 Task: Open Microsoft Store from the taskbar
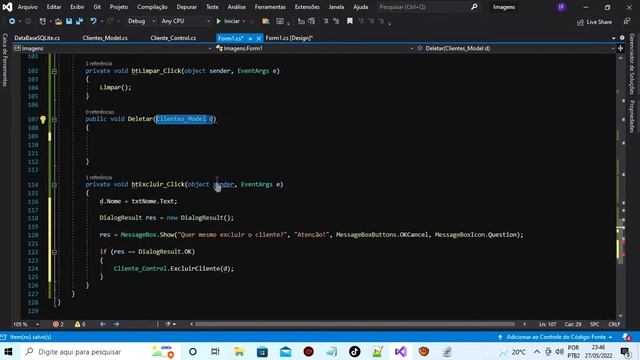click(262, 351)
